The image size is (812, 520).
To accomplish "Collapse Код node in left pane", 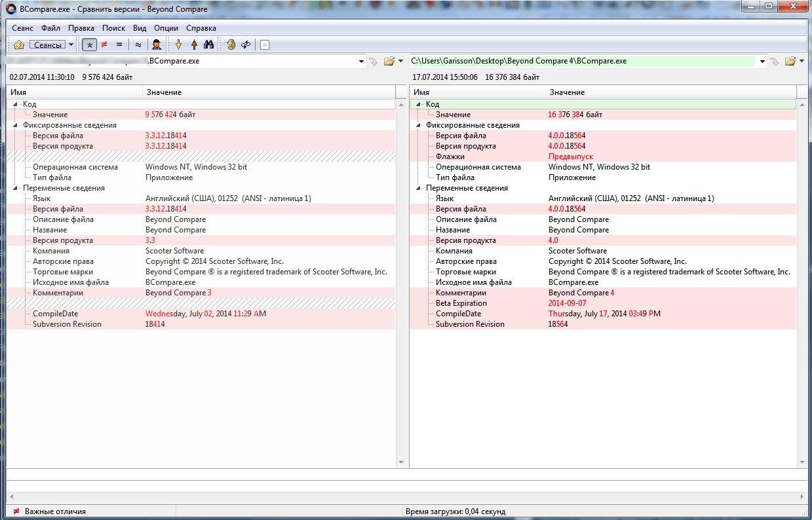I will pyautogui.click(x=15, y=104).
